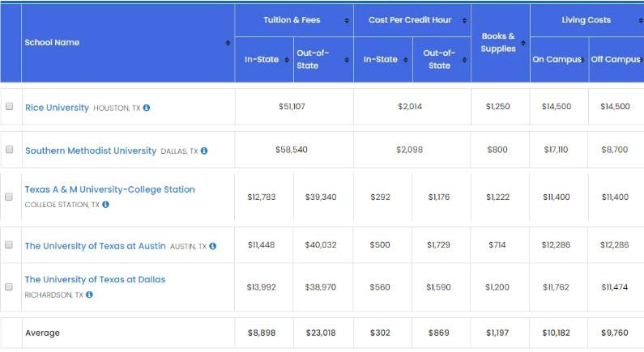644x352 pixels.
Task: Click Texas A&M in-state credit cost $292
Action: click(380, 197)
